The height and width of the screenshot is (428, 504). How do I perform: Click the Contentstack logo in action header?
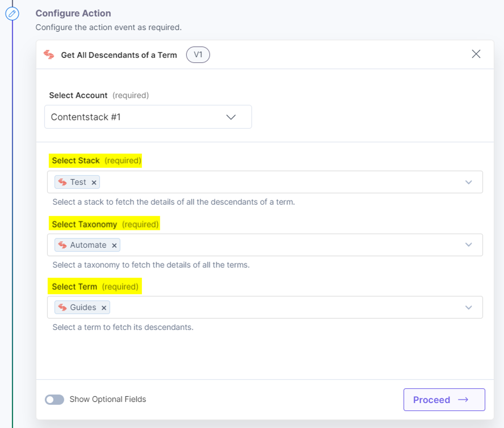coord(49,55)
